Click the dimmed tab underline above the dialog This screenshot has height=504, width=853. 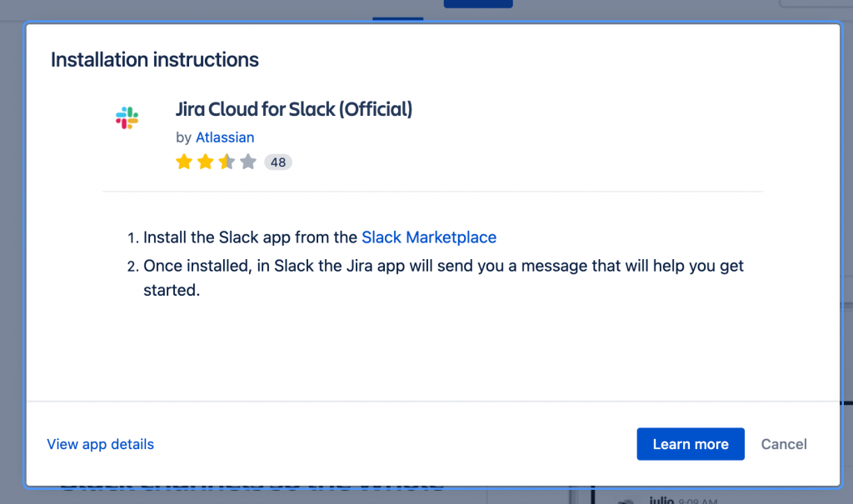[x=397, y=17]
